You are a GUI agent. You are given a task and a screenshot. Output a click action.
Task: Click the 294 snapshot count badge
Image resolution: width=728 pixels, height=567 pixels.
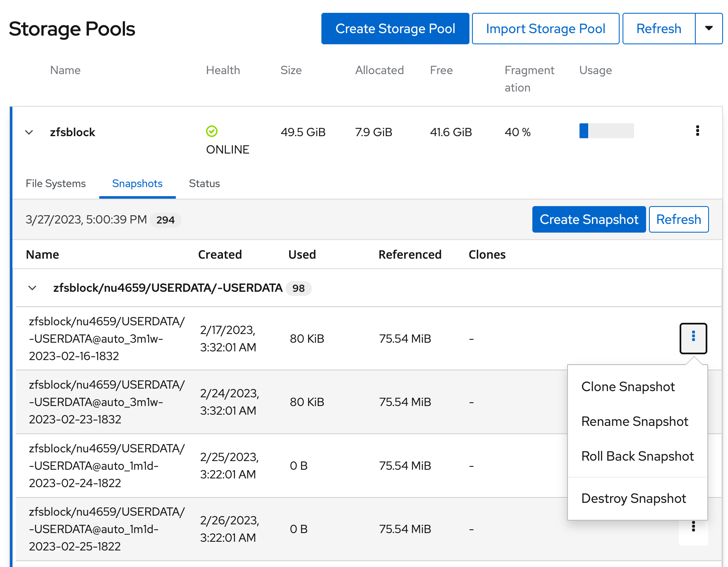pyautogui.click(x=165, y=220)
